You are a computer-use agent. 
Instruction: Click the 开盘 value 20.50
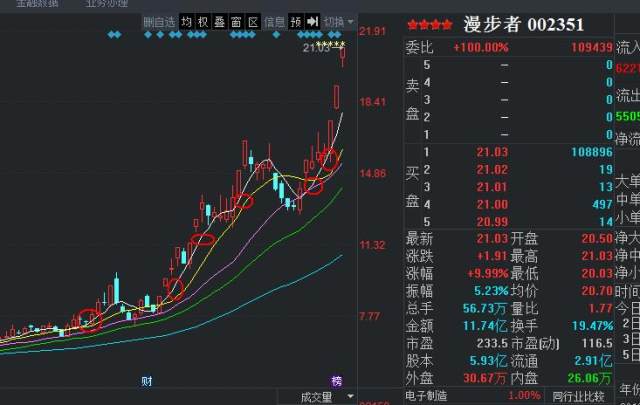(597, 238)
